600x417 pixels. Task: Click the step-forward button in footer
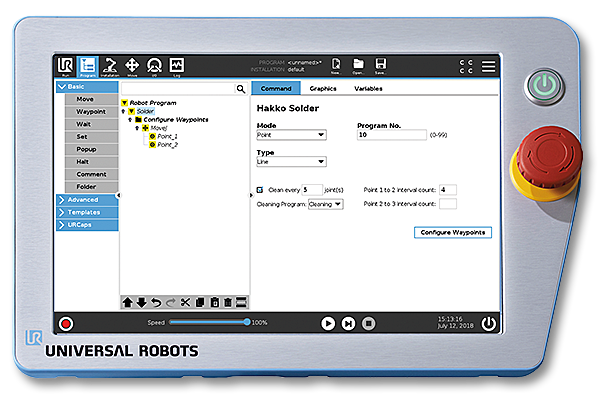click(x=348, y=324)
